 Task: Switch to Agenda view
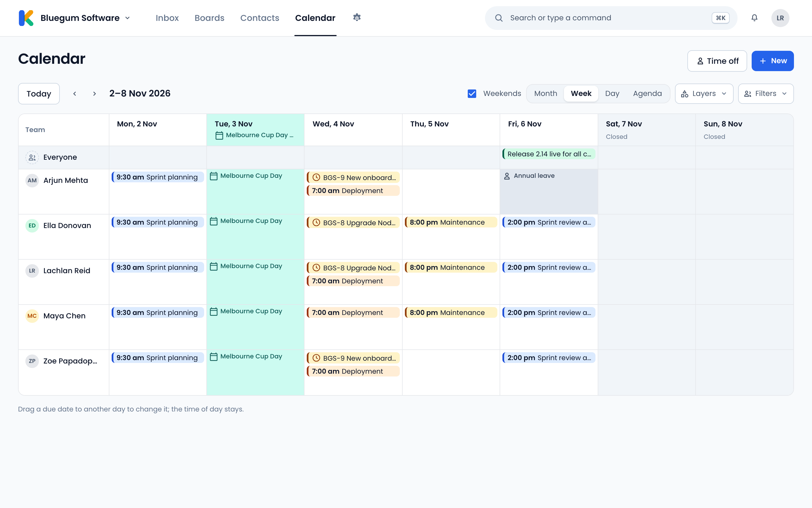pyautogui.click(x=647, y=94)
